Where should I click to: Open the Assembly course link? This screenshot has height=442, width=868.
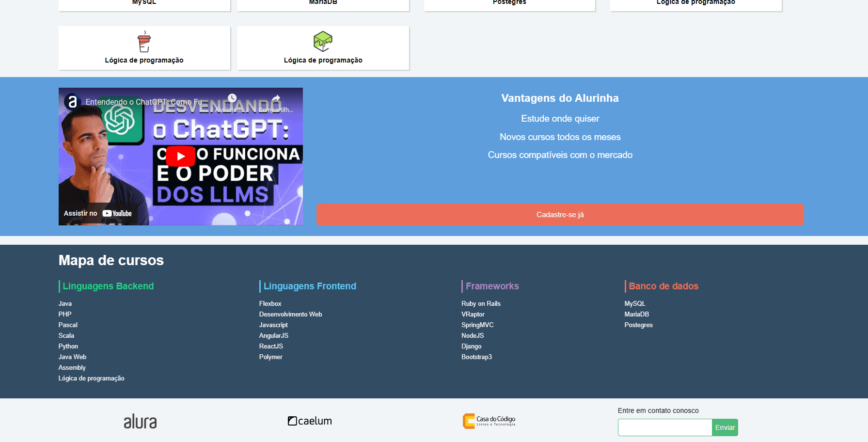(72, 367)
